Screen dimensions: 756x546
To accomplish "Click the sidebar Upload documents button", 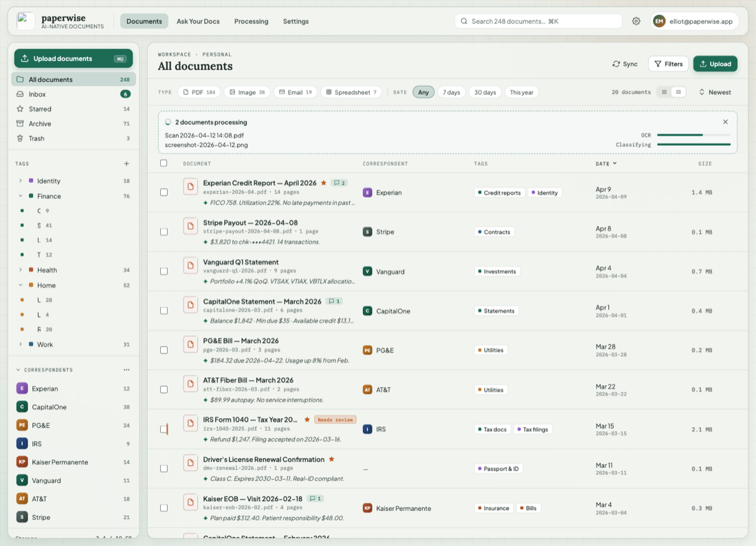I will click(74, 58).
